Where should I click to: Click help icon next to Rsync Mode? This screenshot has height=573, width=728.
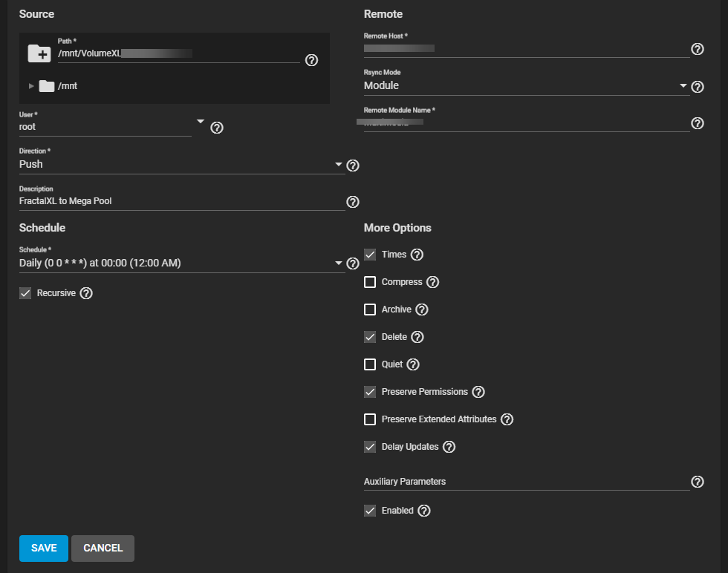point(698,87)
